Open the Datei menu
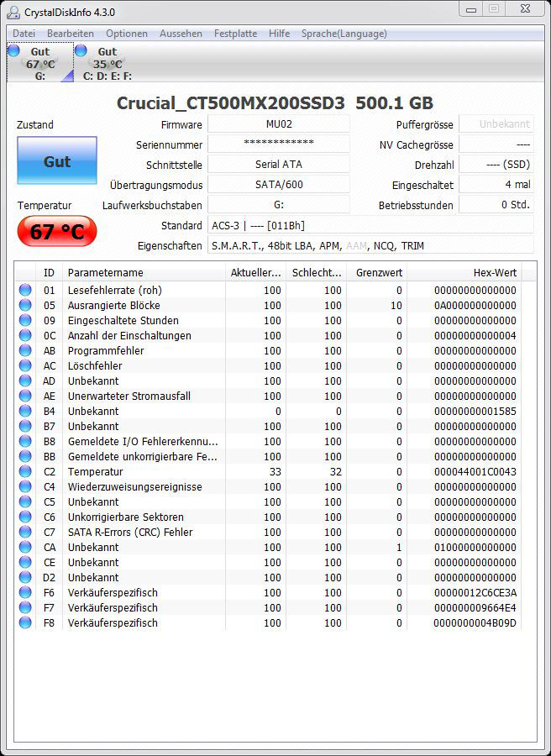The height and width of the screenshot is (756, 551). coord(24,34)
